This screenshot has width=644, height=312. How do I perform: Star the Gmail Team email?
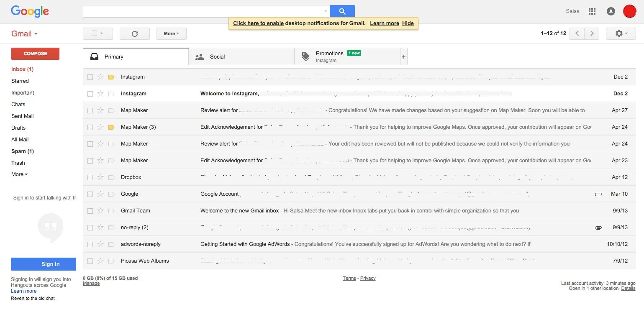100,211
